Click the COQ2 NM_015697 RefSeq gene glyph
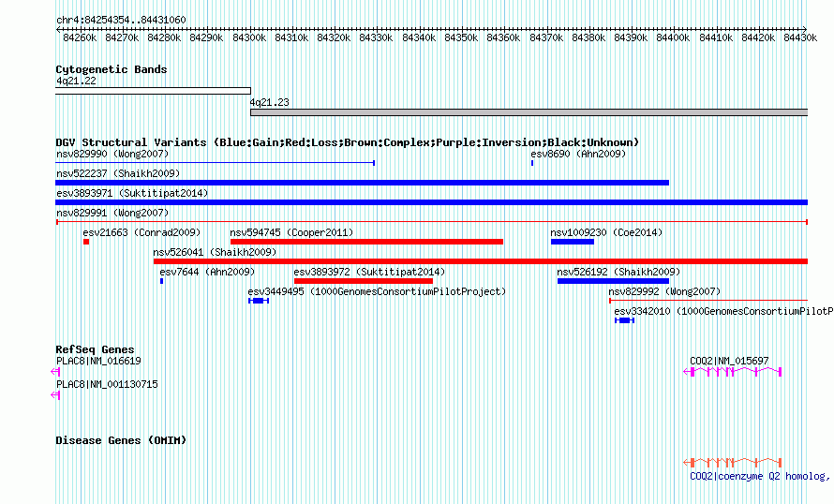The height and width of the screenshot is (504, 834). point(733,372)
